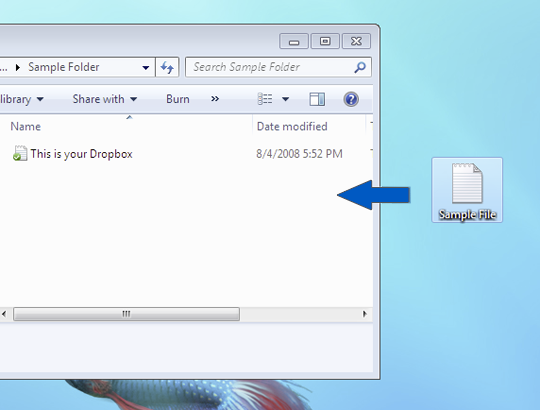Viewport: 540px width, 410px height.
Task: Click the refresh button beside address bar
Action: (x=167, y=67)
